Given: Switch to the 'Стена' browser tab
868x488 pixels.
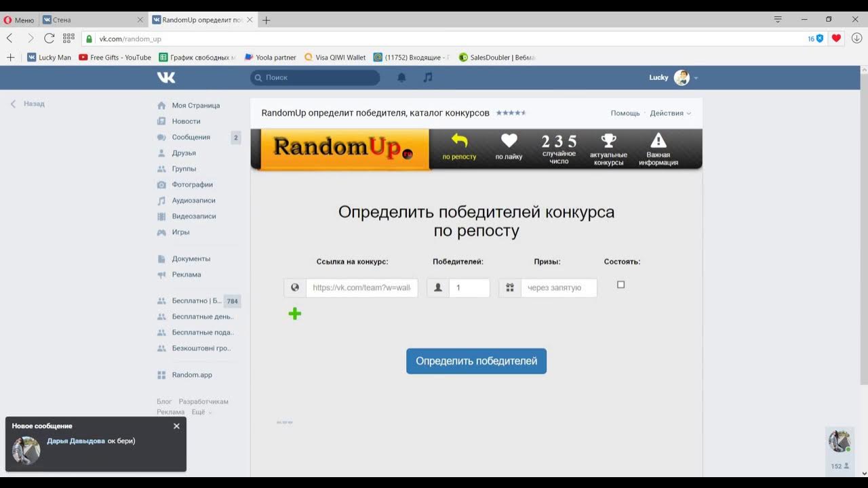Looking at the screenshot, I should [94, 20].
